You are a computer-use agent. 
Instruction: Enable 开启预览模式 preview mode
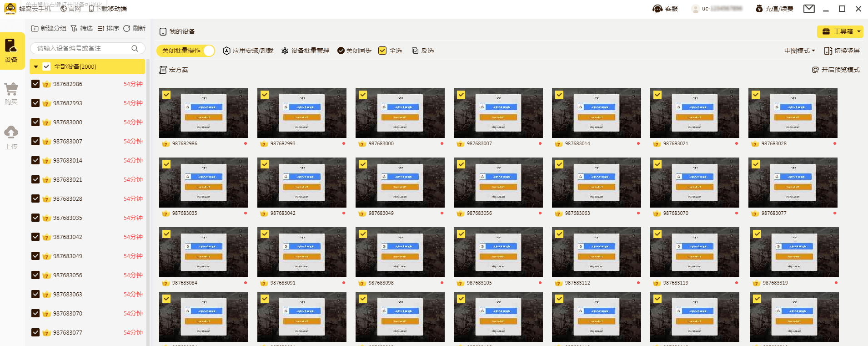pyautogui.click(x=836, y=70)
